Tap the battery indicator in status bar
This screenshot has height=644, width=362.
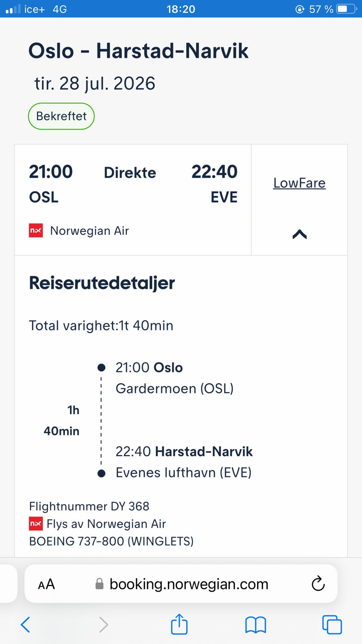pyautogui.click(x=346, y=9)
